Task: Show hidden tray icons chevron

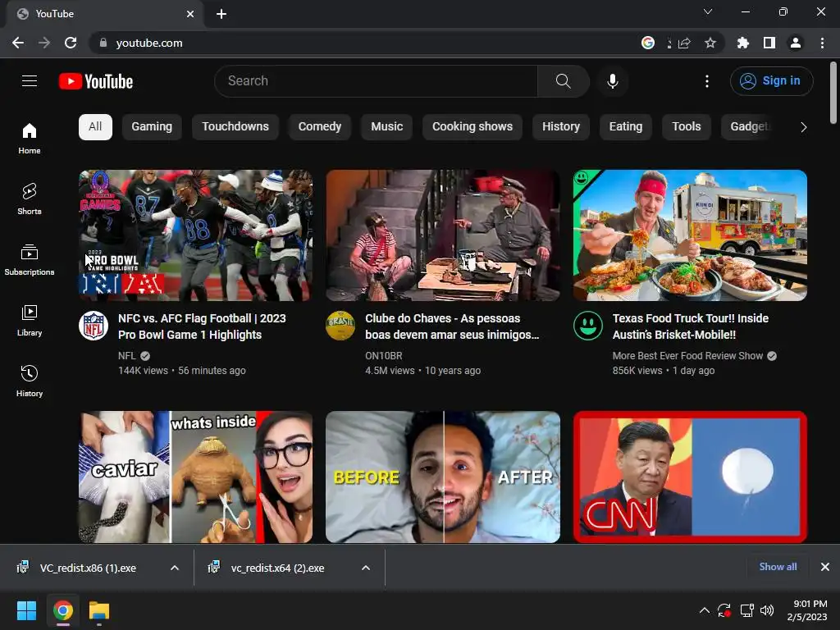Action: [x=705, y=610]
